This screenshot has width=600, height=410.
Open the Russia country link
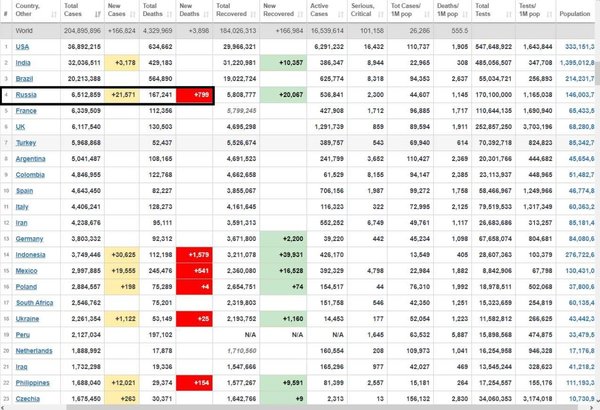tap(26, 95)
